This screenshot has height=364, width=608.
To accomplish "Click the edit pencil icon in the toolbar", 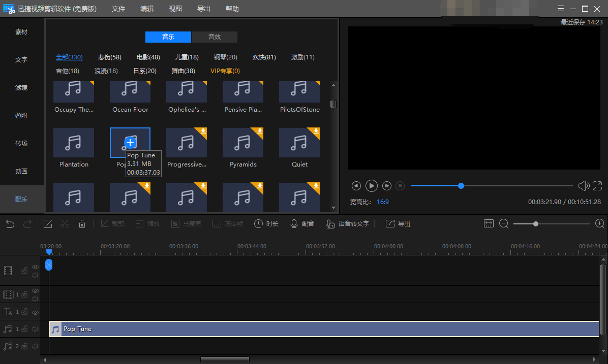I will [x=48, y=224].
